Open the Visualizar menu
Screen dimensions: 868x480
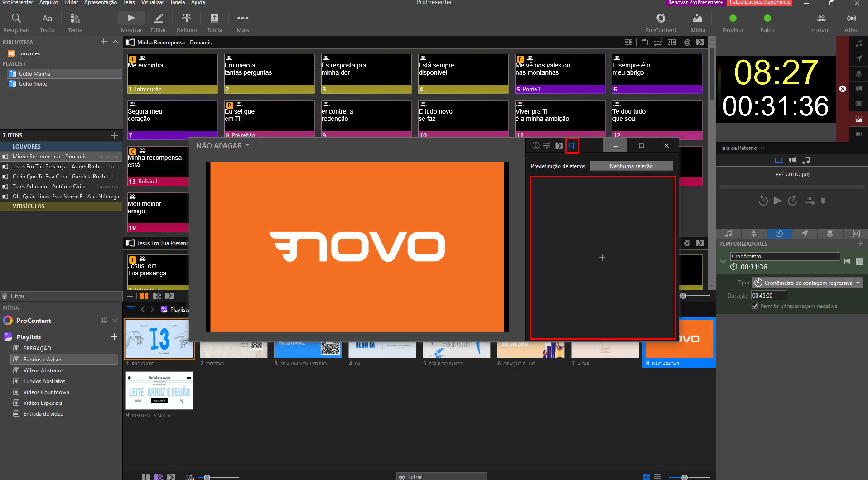152,3
